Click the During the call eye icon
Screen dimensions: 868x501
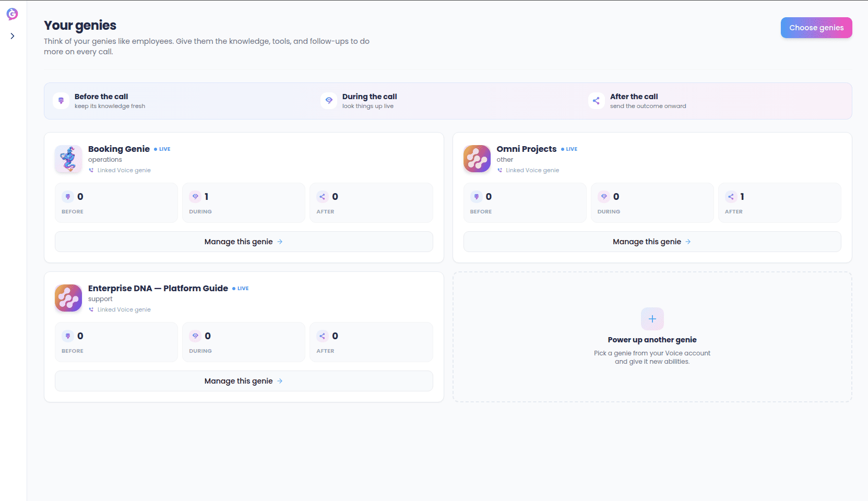(x=329, y=101)
